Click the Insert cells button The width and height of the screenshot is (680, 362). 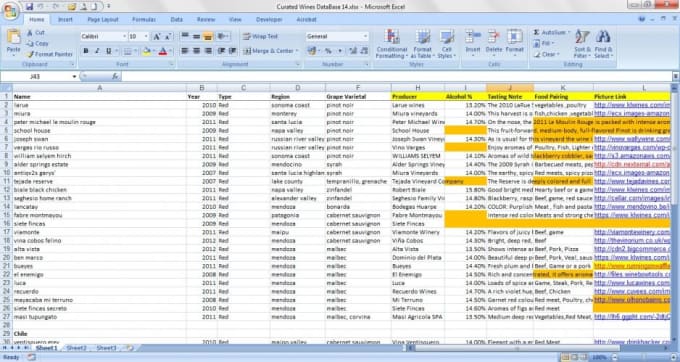pos(473,42)
